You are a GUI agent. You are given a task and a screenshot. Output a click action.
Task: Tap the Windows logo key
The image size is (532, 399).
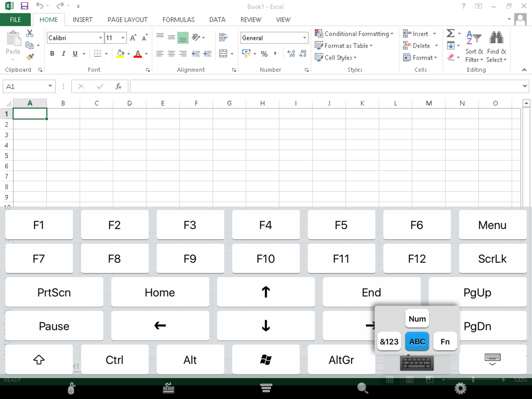coord(265,360)
